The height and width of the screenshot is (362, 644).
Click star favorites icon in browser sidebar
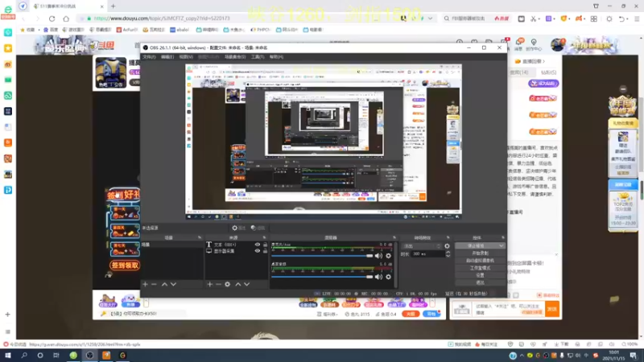8,48
